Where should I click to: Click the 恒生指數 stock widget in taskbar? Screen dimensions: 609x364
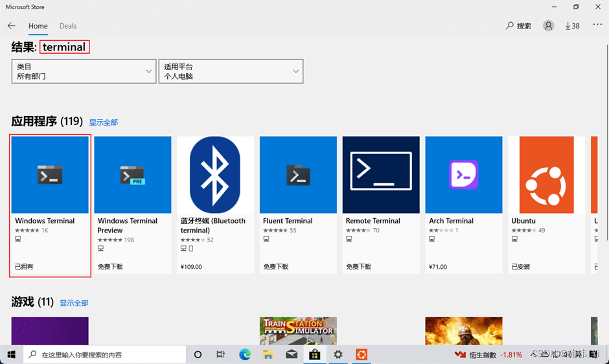488,355
